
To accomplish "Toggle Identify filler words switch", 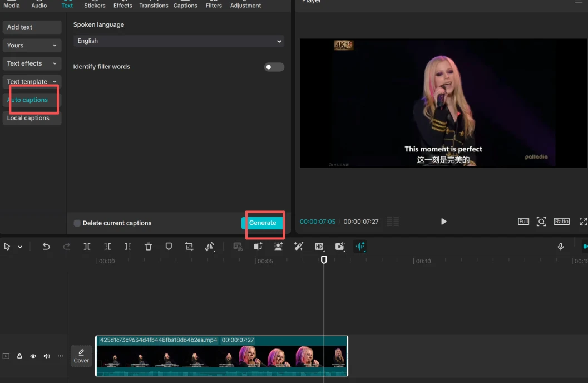I will (x=274, y=67).
